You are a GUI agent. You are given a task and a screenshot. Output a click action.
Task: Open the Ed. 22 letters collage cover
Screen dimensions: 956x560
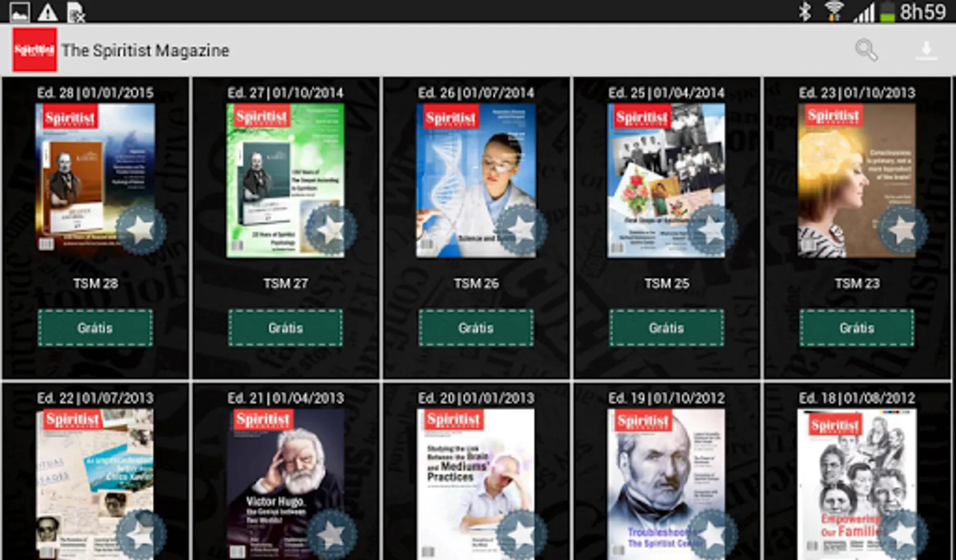[x=95, y=484]
